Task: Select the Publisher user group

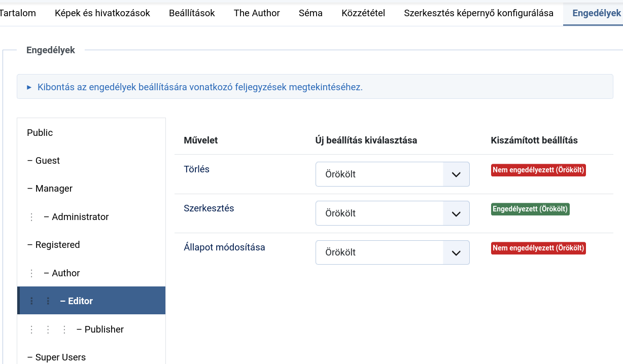Action: point(91,330)
